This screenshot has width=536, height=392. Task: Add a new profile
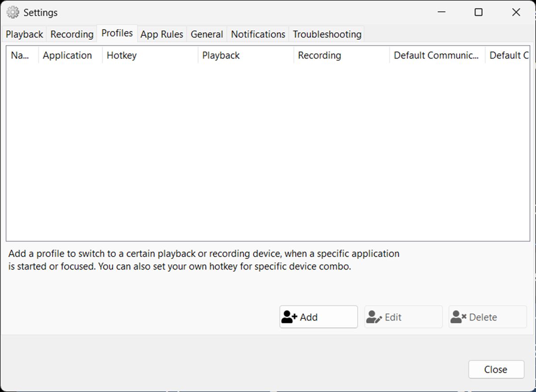(x=318, y=317)
